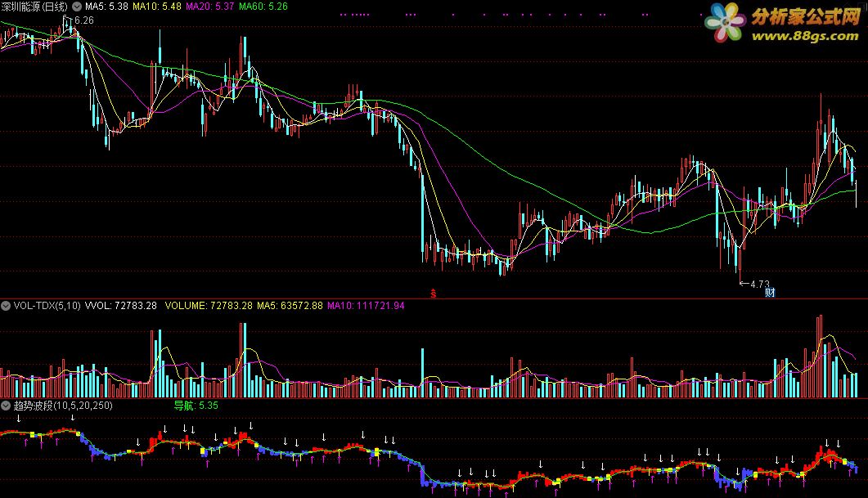Click the 趋势波段(10,5,20,250) indicator name
This screenshot has width=868, height=498.
63,406
